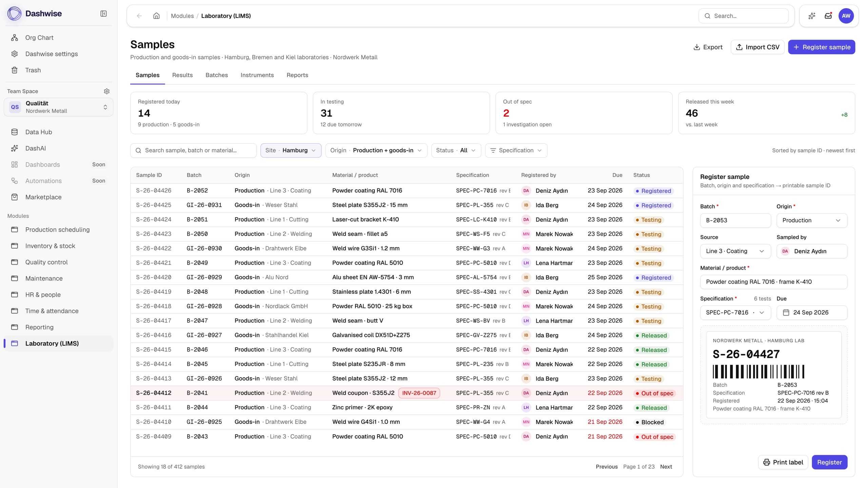Screen dimensions: 868x488
Task: Switch to the Instruments tab
Action: tap(257, 75)
